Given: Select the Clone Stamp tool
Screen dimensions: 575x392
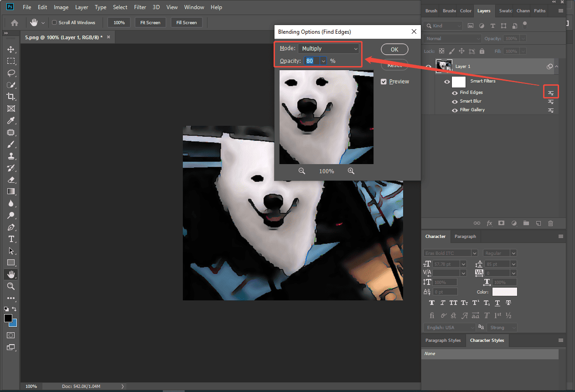Looking at the screenshot, I should point(11,156).
